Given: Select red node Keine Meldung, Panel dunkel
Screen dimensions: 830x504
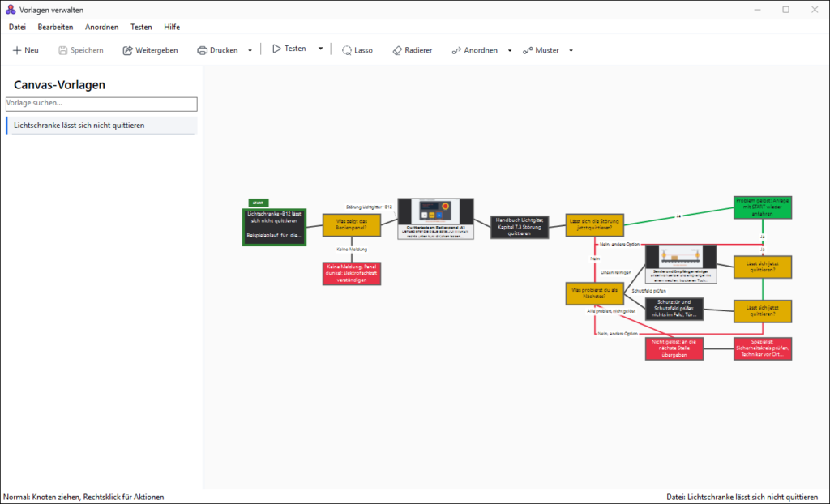Looking at the screenshot, I should coord(352,274).
